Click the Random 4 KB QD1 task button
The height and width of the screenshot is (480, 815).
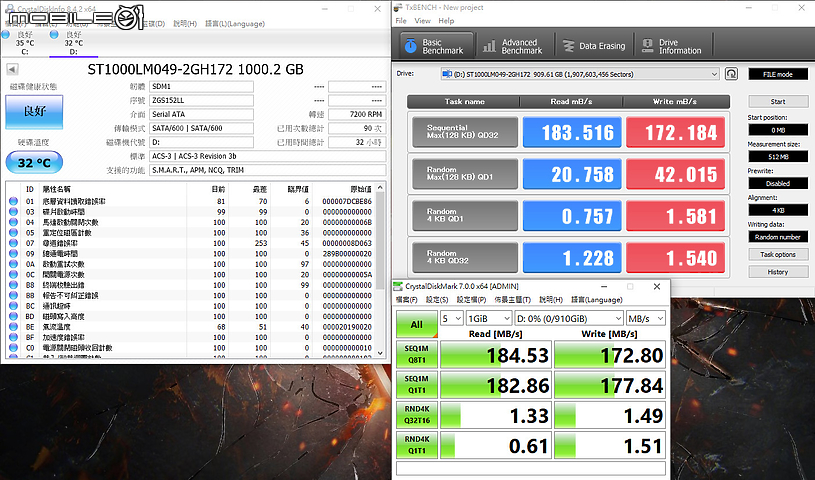coord(465,215)
